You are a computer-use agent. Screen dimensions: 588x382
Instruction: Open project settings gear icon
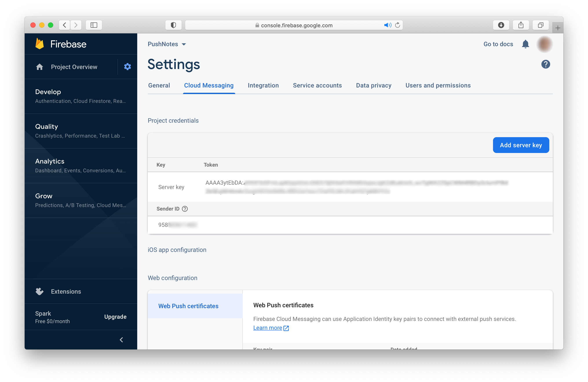[x=128, y=67]
